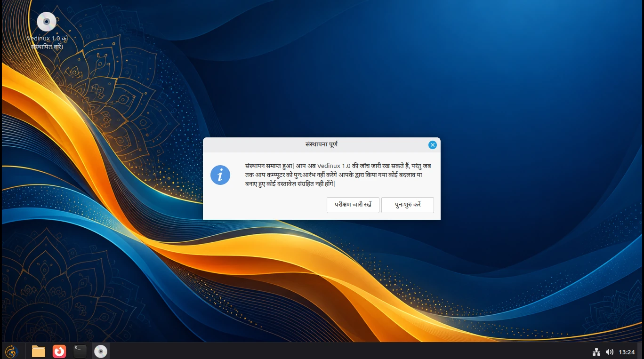Open the start menu launcher icon
Screen dimensions: 644x359
11,351
